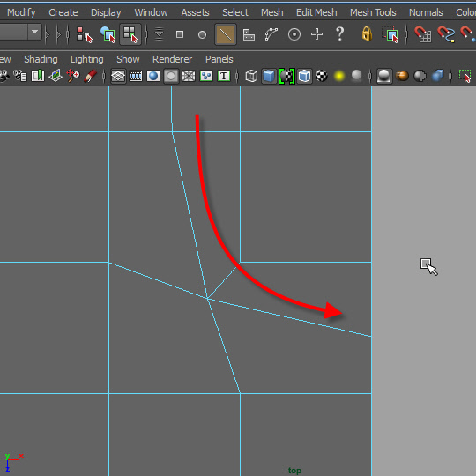The width and height of the screenshot is (476, 476).
Task: Open the Assets menu
Action: [195, 12]
